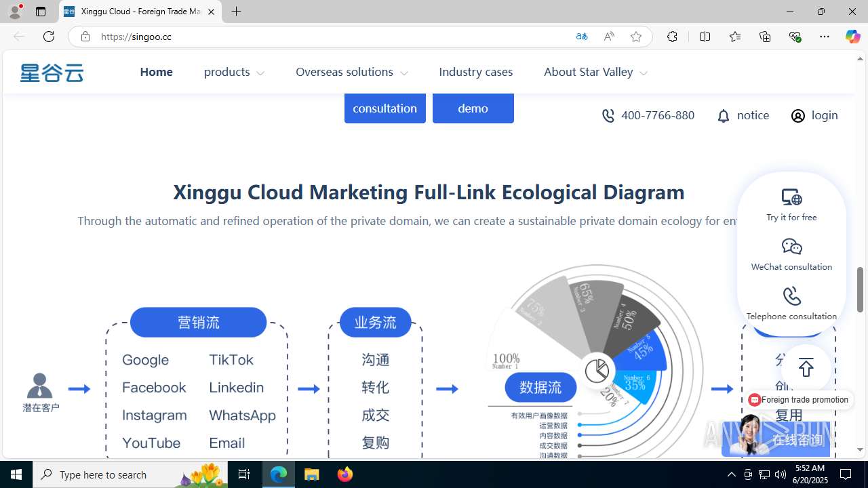Expand the About Star Valley dropdown

click(595, 72)
